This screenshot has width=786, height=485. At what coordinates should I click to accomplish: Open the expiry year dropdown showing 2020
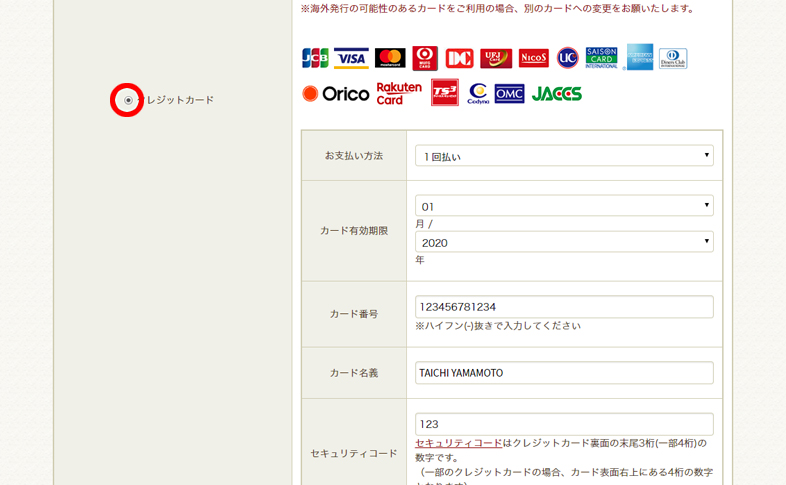[x=564, y=242]
